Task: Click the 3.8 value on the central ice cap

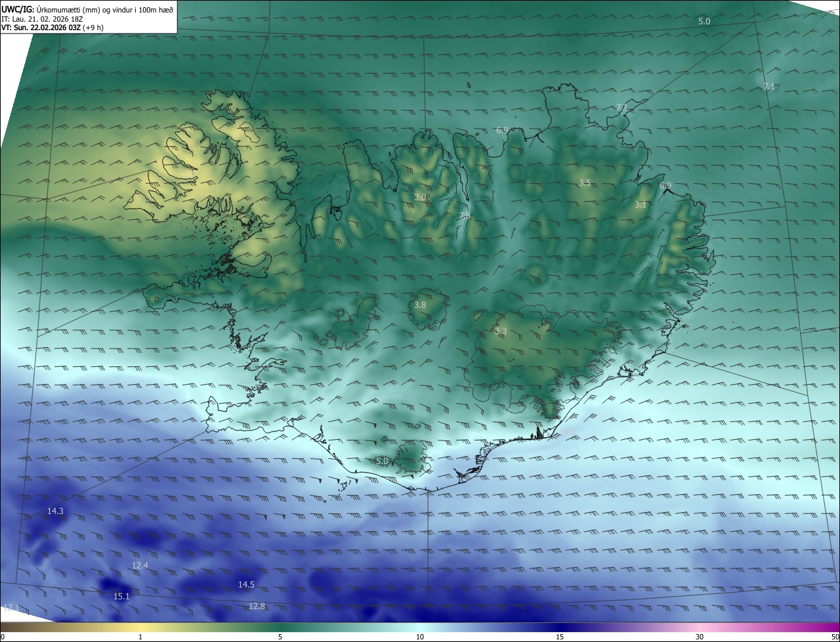Action: pos(420,305)
